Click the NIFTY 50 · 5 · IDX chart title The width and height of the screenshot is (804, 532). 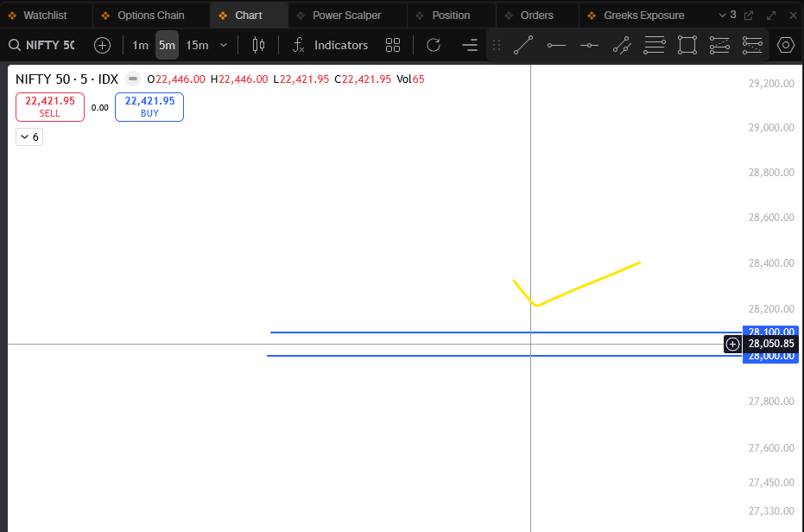[66, 79]
